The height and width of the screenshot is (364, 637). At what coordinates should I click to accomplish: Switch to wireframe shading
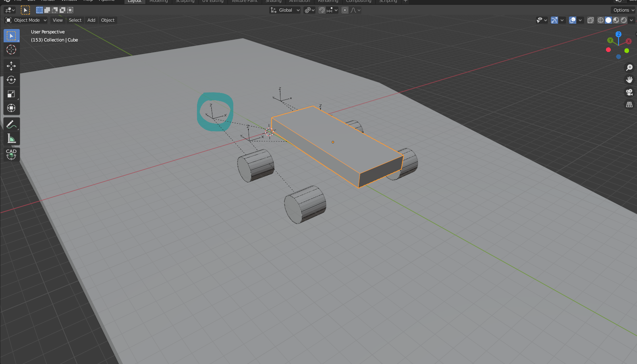(x=601, y=20)
